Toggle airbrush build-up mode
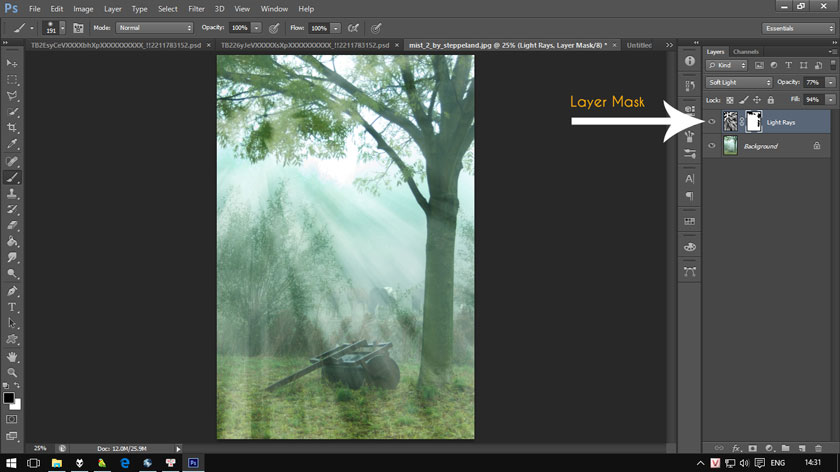This screenshot has height=472, width=840. pos(353,28)
